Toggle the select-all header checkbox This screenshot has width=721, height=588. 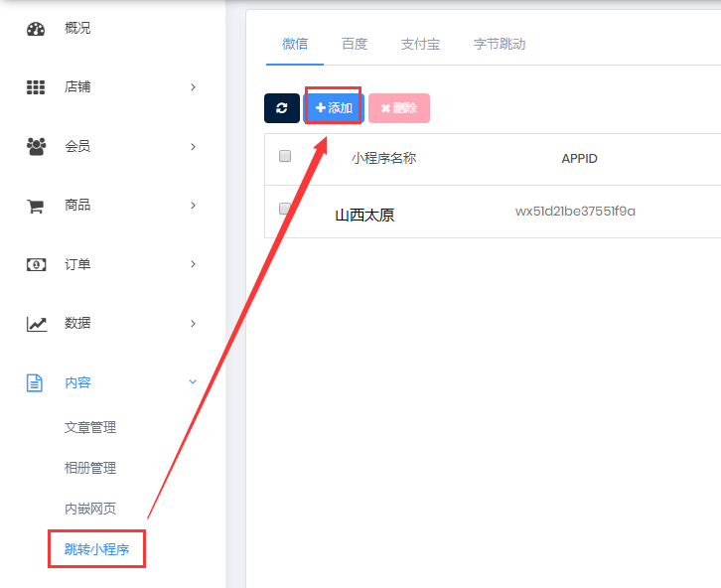click(x=285, y=156)
